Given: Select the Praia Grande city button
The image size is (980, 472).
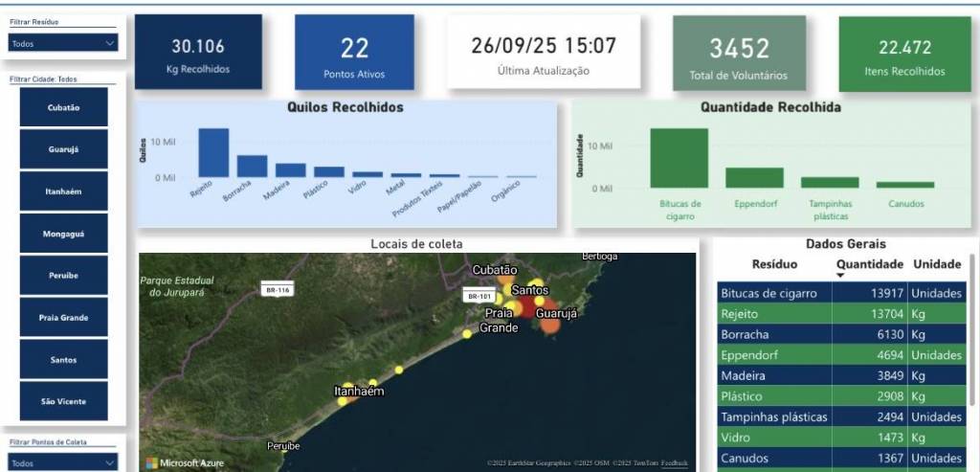Looking at the screenshot, I should (x=64, y=317).
